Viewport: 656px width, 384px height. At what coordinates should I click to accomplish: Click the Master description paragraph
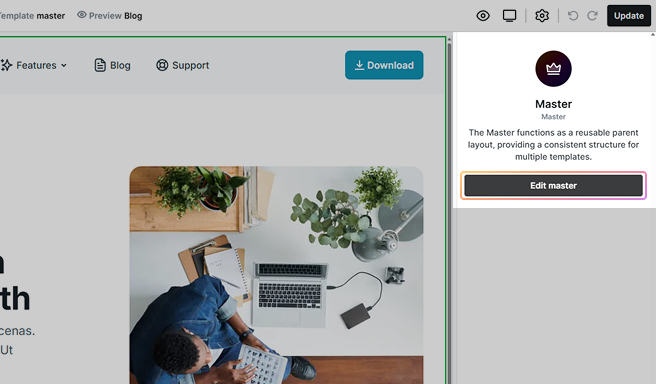click(553, 145)
